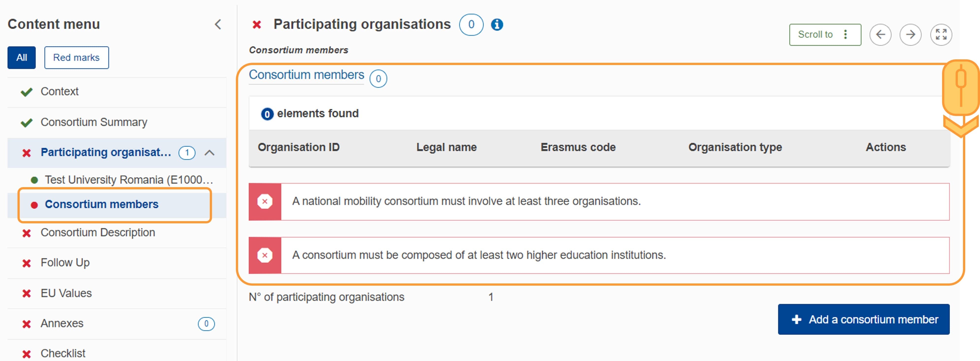Click the green checkmark beside Consortium Summary

tap(26, 123)
